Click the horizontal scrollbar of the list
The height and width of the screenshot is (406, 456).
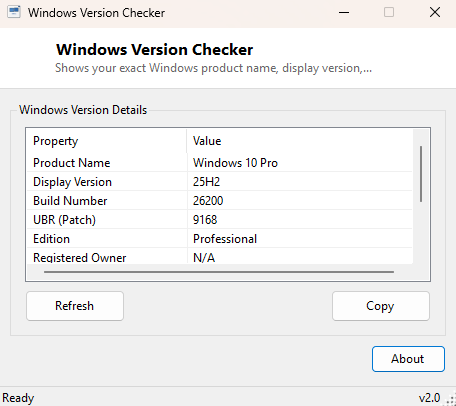(219, 272)
